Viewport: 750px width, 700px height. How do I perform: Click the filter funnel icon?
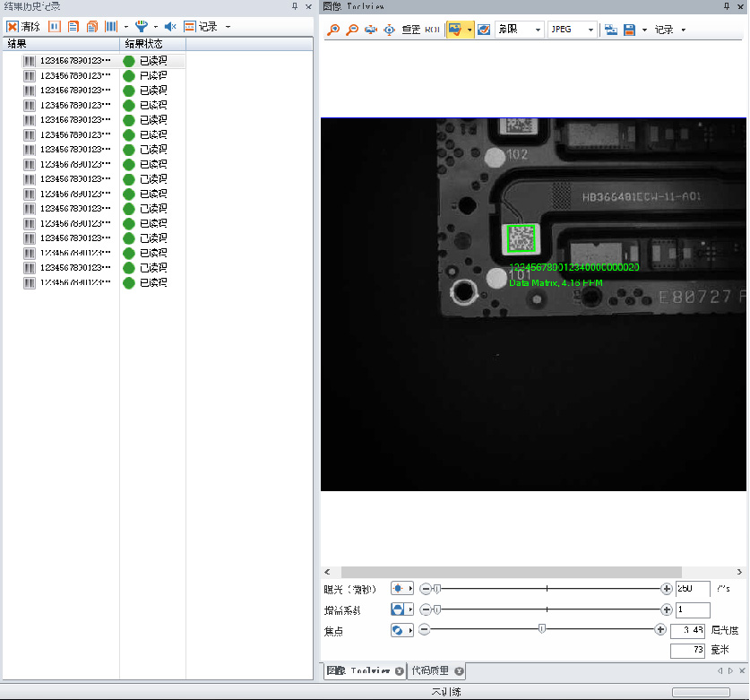tap(141, 27)
